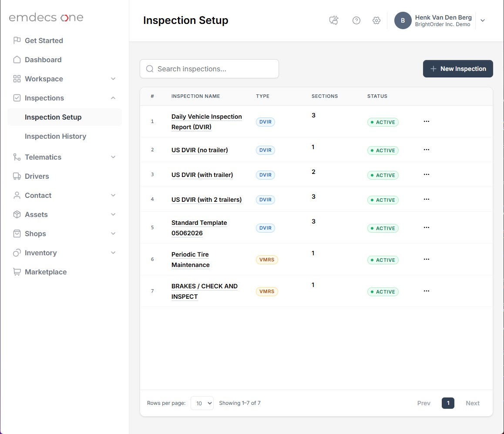Click the Marketplace cart icon

(17, 272)
